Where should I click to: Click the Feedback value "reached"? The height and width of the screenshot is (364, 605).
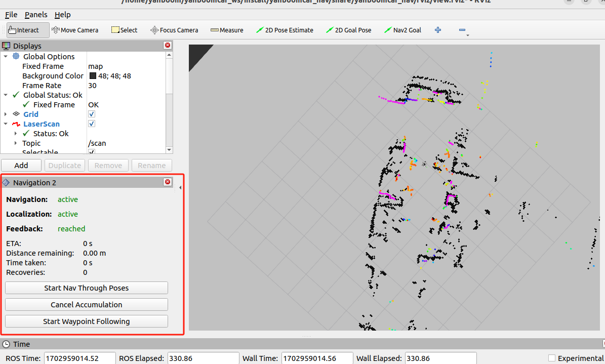coord(71,228)
